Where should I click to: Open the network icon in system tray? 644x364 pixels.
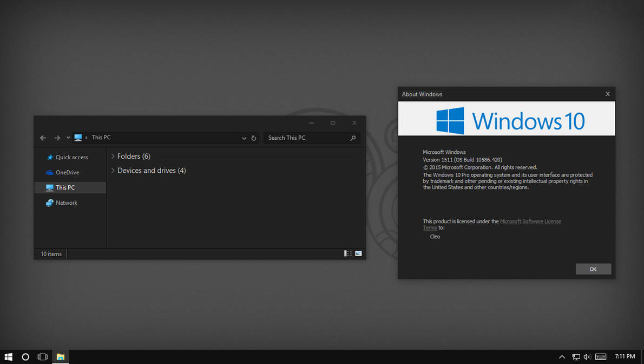pos(576,356)
